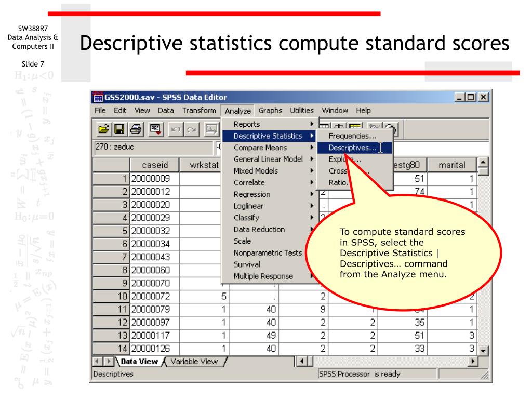Open the Edit menu
Screen dimensions: 532x399
click(x=120, y=110)
